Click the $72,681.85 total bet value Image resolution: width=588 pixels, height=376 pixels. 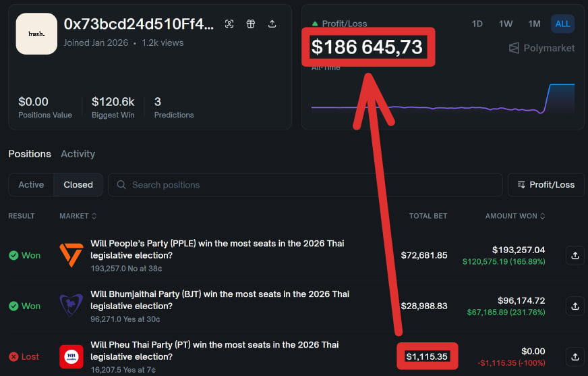(x=423, y=255)
